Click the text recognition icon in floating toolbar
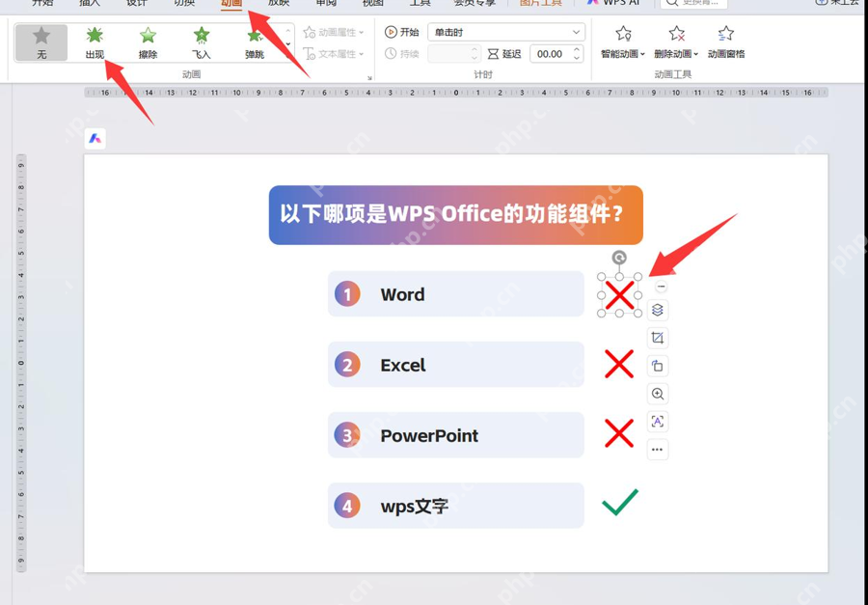The height and width of the screenshot is (605, 868). click(658, 421)
